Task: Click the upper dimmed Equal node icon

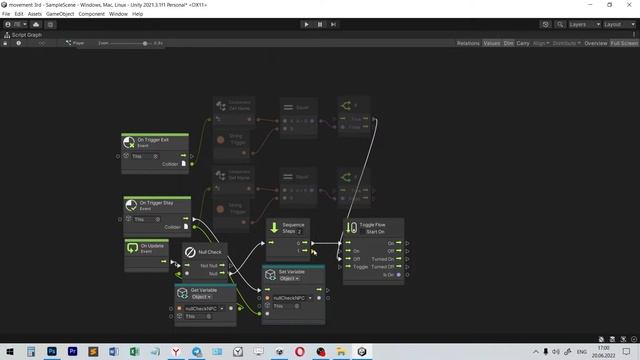Action: 288,107
